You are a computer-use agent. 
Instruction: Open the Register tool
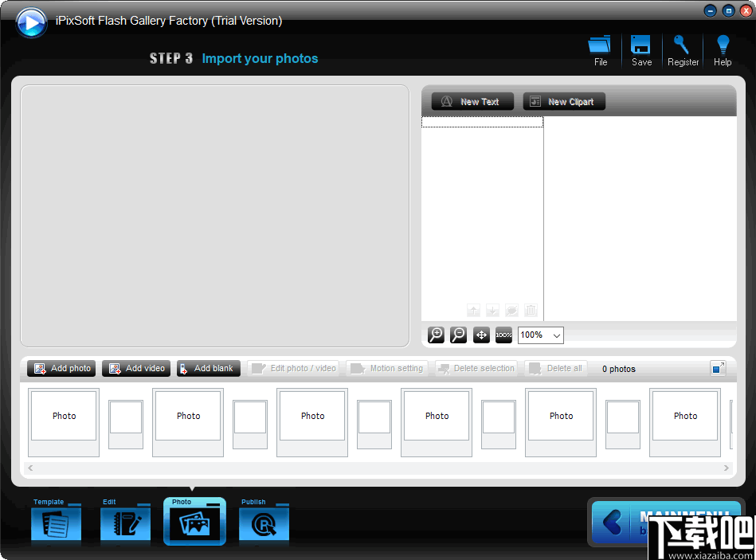(683, 49)
